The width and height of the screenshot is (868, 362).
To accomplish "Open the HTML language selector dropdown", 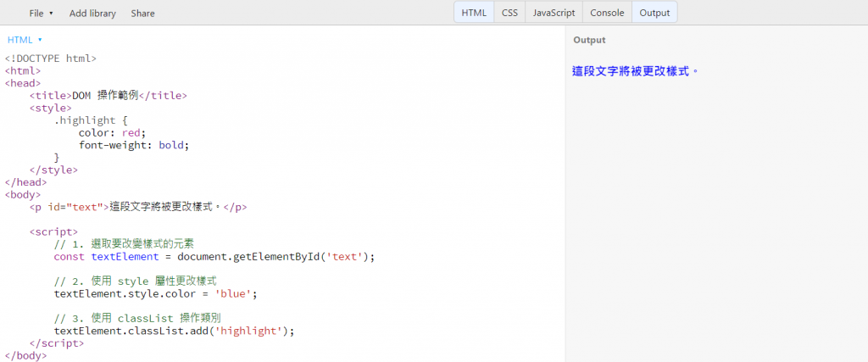I will [x=25, y=40].
